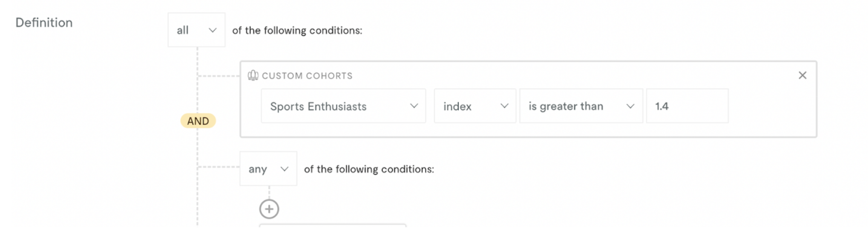
Task: Open the Sports Enthusiasts cohort dropdown
Action: [x=344, y=106]
